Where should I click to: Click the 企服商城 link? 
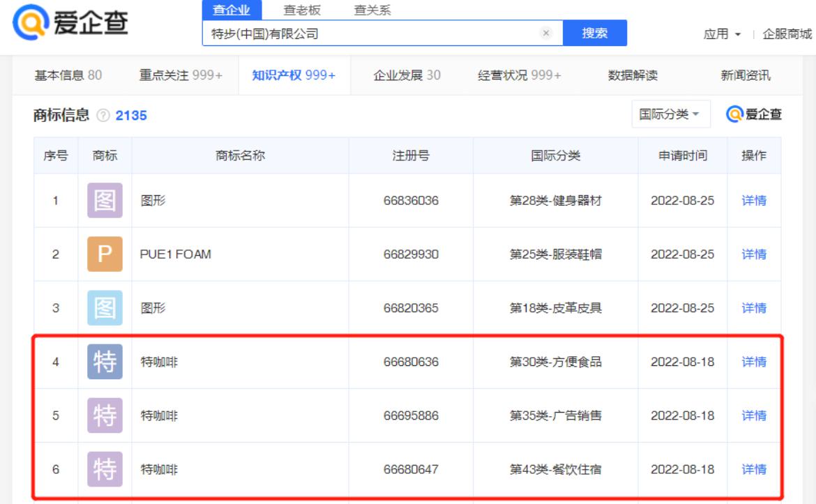[787, 34]
